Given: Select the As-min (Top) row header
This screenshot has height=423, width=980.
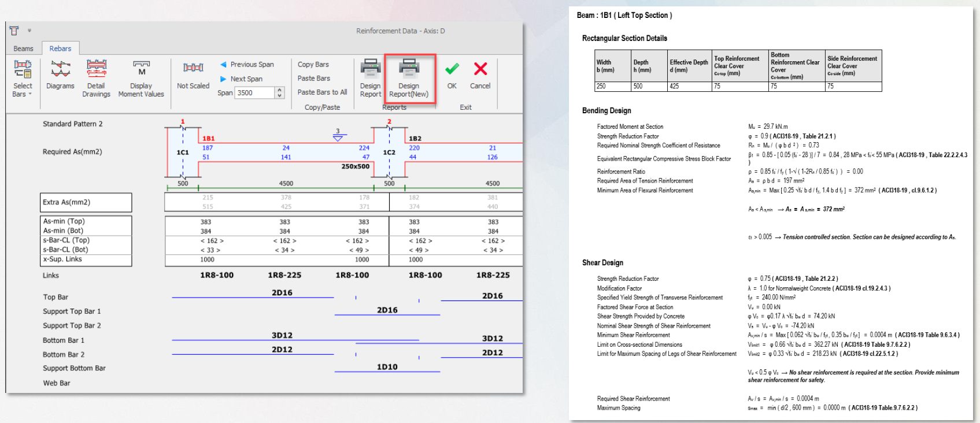Looking at the screenshot, I should click(86, 221).
